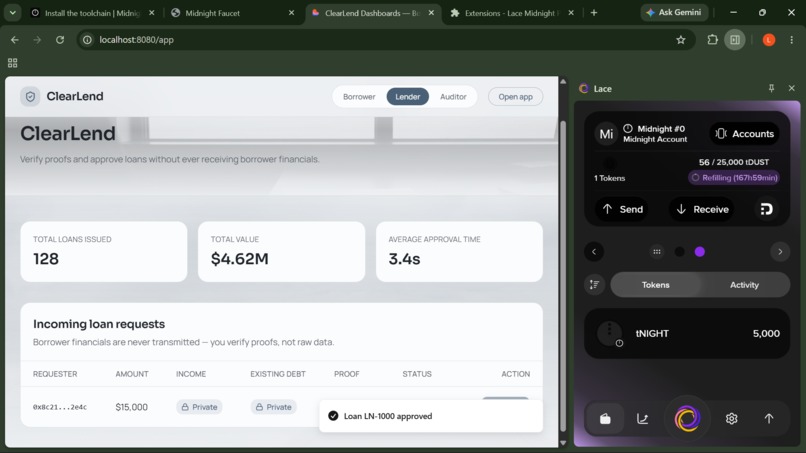Screen dimensions: 806x453
Task: Go to next wallet card
Action: click(x=780, y=251)
